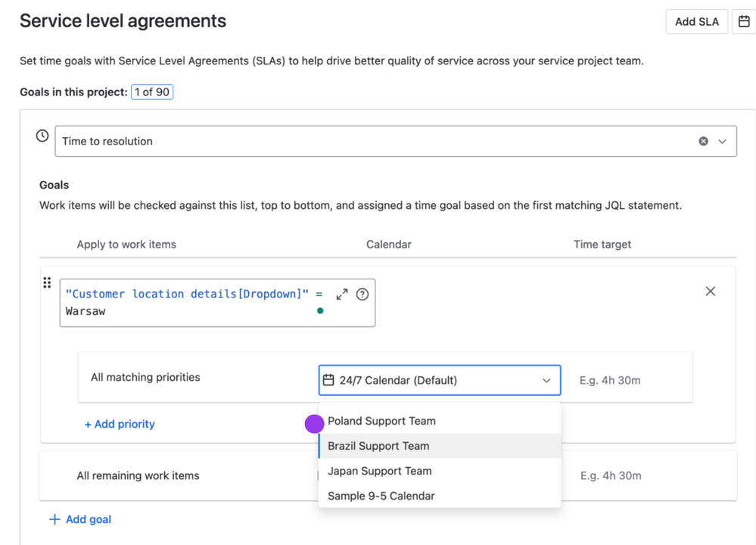Viewport: 756px width, 545px height.
Task: Click the Add SLA button
Action: click(x=696, y=21)
